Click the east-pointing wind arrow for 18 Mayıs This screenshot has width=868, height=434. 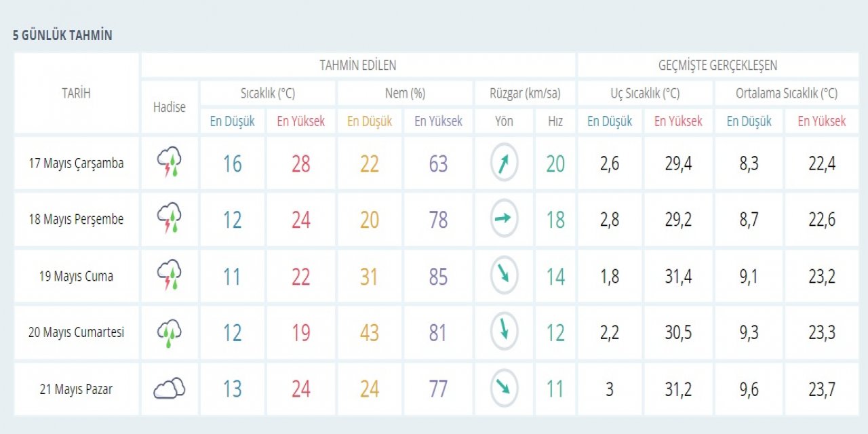504,219
